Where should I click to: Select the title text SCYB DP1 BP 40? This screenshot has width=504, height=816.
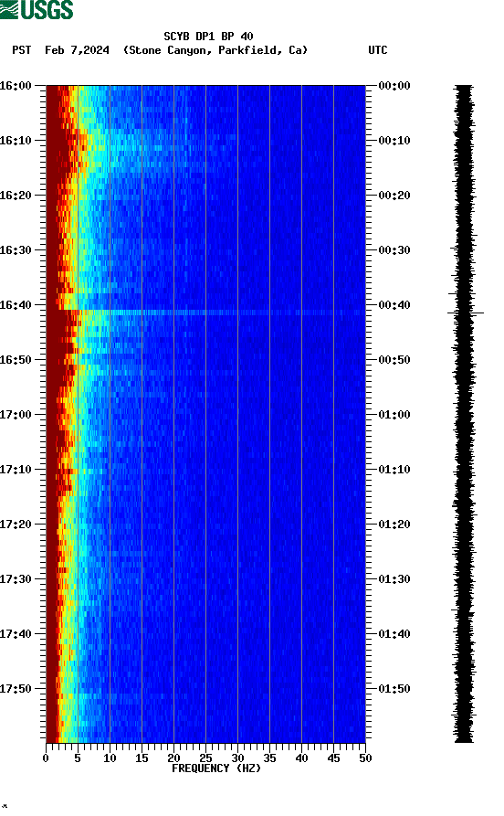pyautogui.click(x=208, y=37)
